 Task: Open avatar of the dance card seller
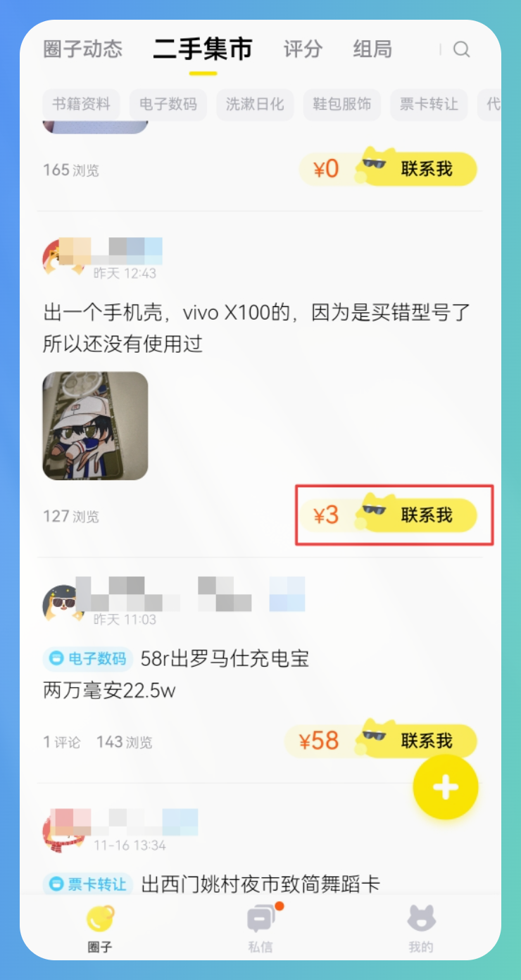coord(61,828)
